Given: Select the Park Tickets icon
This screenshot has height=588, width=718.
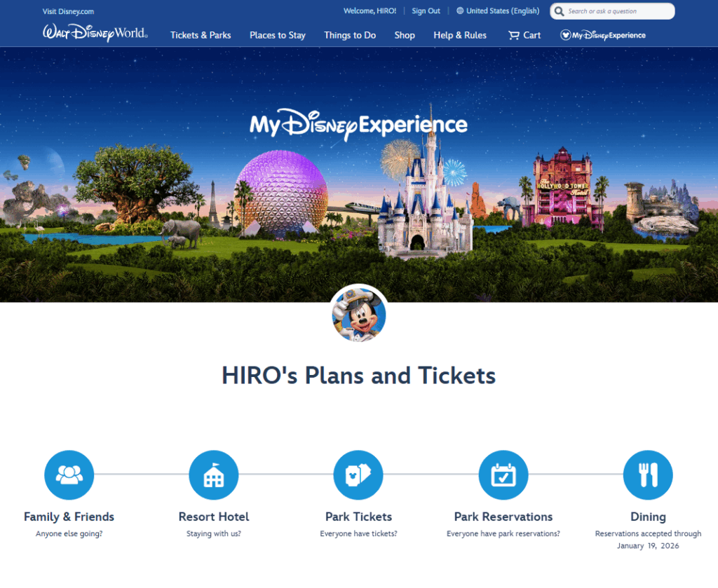Looking at the screenshot, I should tap(358, 475).
